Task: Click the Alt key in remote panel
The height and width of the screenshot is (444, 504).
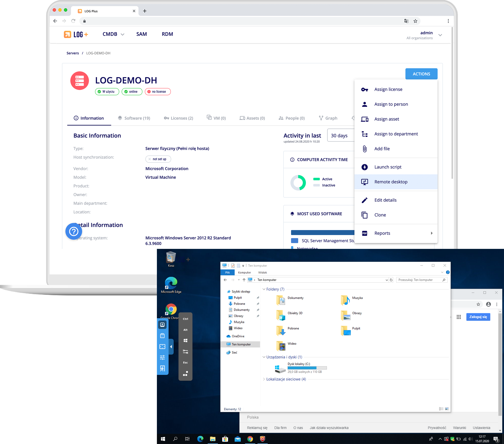Action: pyautogui.click(x=185, y=330)
